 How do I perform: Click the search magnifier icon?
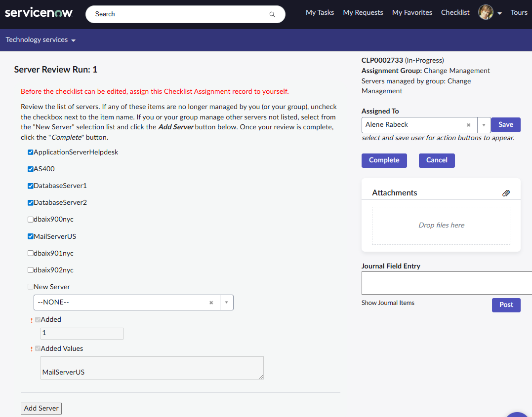pyautogui.click(x=272, y=14)
